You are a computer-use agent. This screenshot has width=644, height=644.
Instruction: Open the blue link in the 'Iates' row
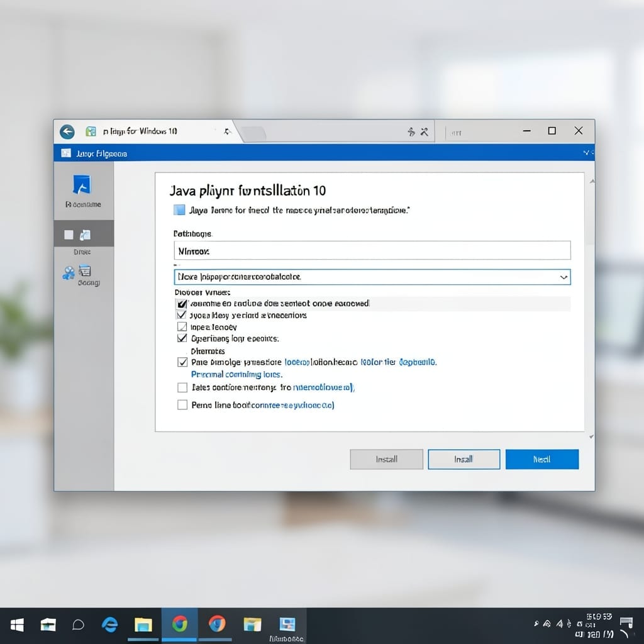[x=324, y=387]
